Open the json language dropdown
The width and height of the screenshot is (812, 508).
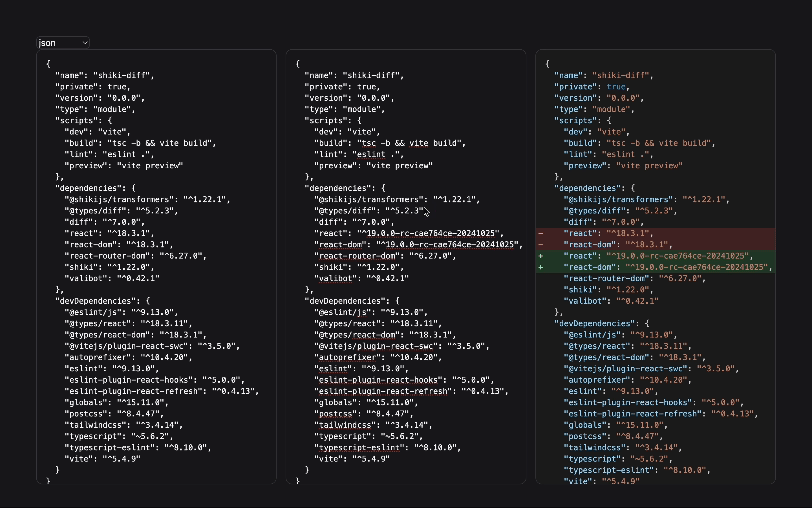(63, 43)
